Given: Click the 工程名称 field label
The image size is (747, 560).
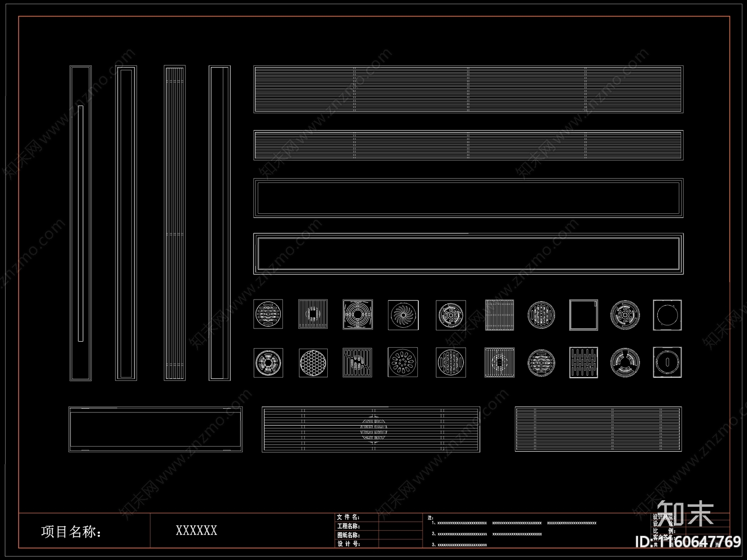Looking at the screenshot, I should [348, 526].
